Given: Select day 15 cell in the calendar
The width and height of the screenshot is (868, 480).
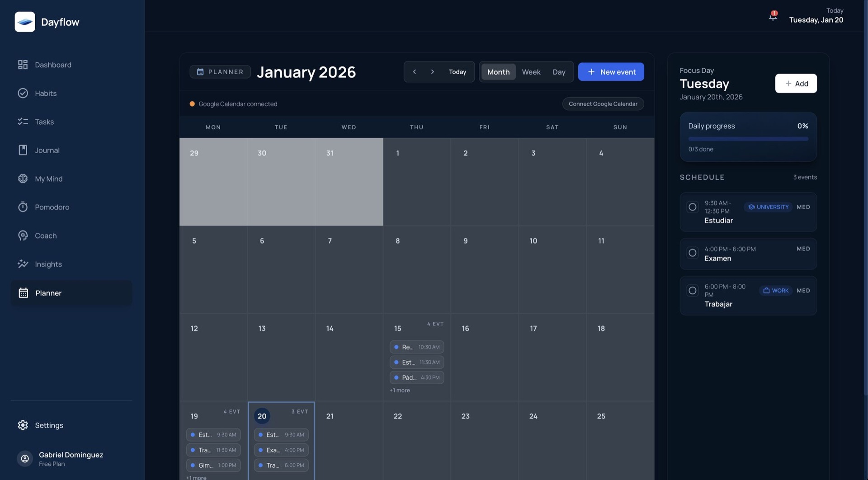Looking at the screenshot, I should [417, 357].
